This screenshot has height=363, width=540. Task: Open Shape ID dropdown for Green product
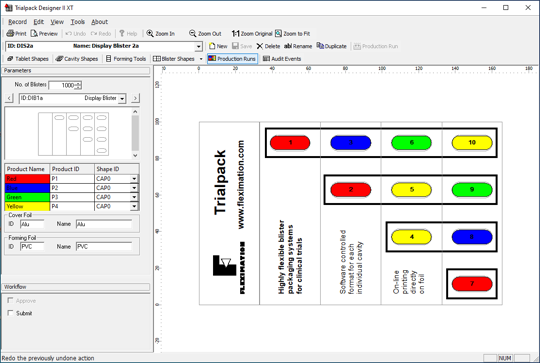coord(134,197)
